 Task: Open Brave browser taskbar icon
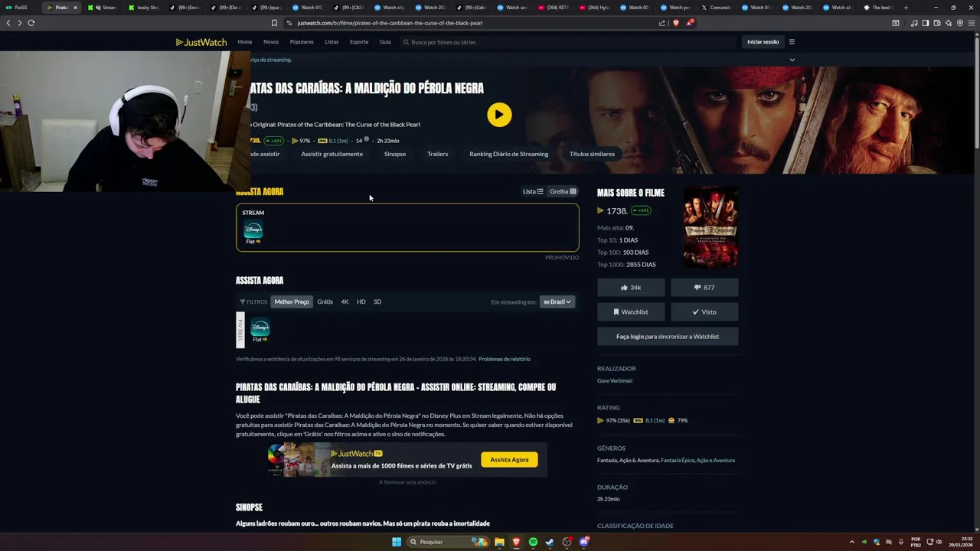pos(516,542)
